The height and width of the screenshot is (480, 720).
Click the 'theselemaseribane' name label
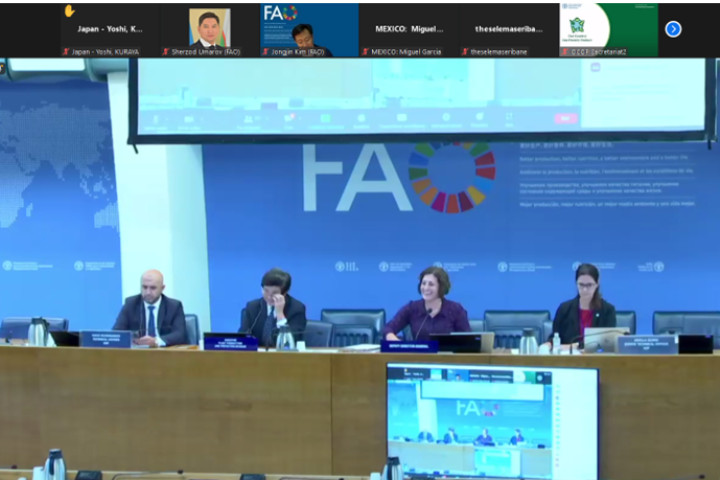(499, 52)
